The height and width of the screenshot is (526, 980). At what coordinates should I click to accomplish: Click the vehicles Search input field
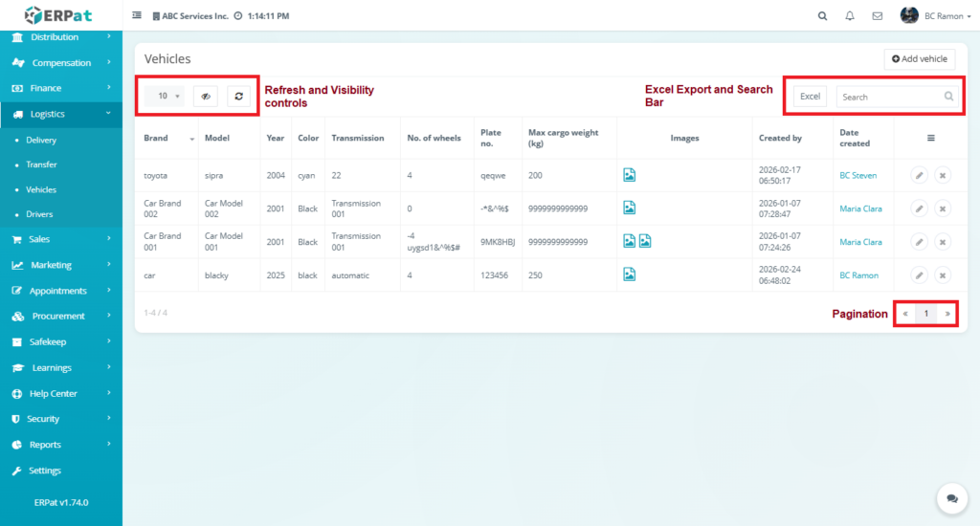pyautogui.click(x=887, y=97)
